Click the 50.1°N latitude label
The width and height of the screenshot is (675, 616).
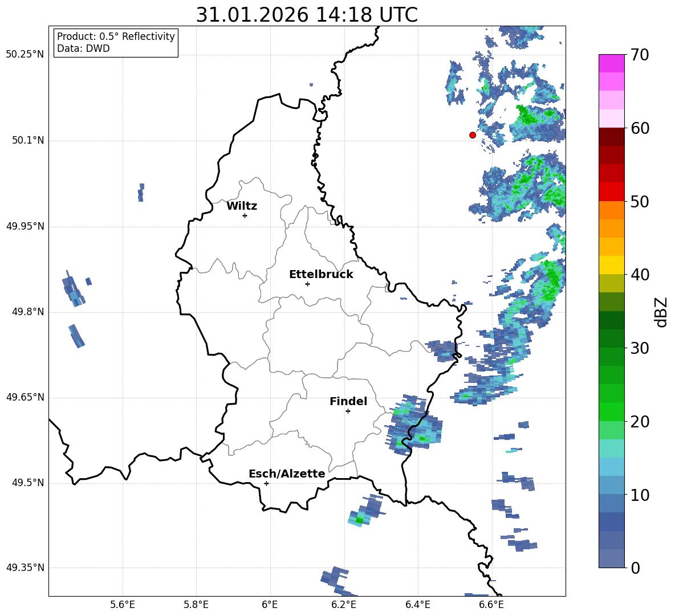(x=29, y=141)
